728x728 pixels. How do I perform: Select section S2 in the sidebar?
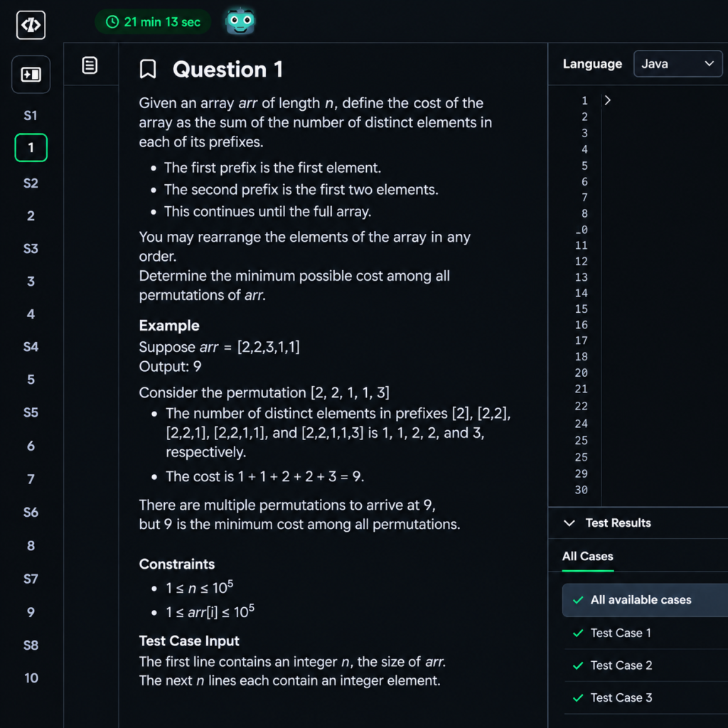(31, 183)
